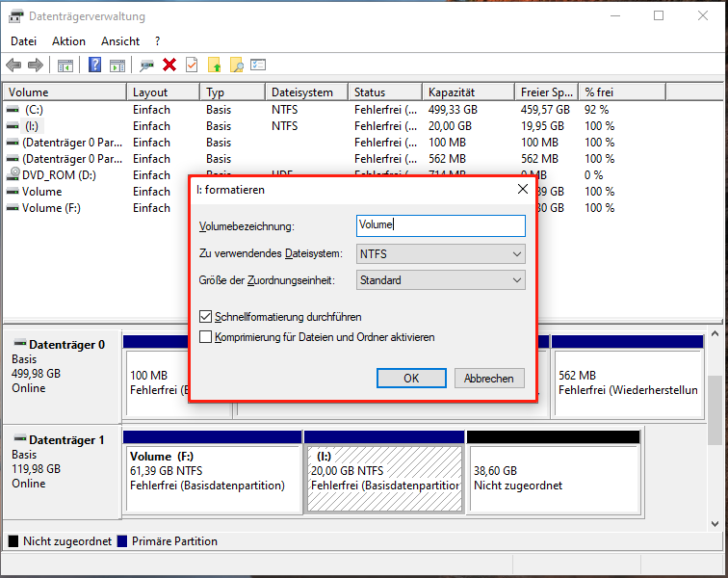Click the scroll up arrow of disk pane
Screen dimensions: 728x578
click(x=715, y=333)
